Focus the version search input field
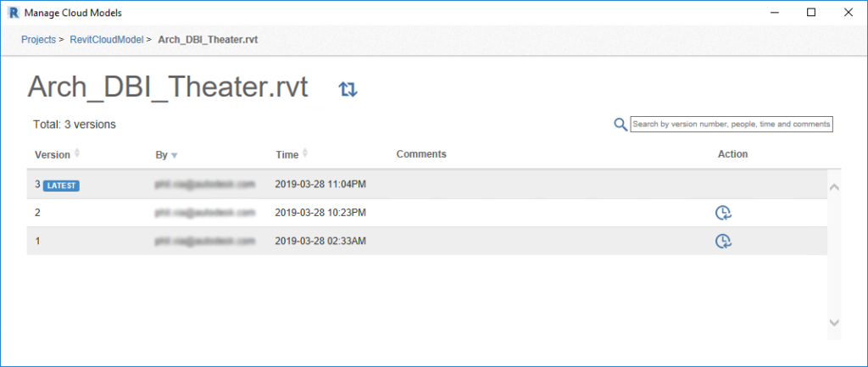Screen dimensions: 868x367 pyautogui.click(x=732, y=125)
